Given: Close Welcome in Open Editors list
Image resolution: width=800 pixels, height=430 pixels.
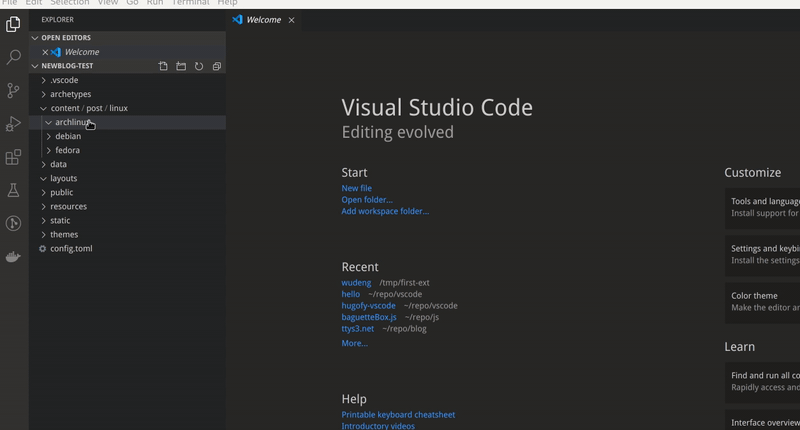Looking at the screenshot, I should click(45, 52).
